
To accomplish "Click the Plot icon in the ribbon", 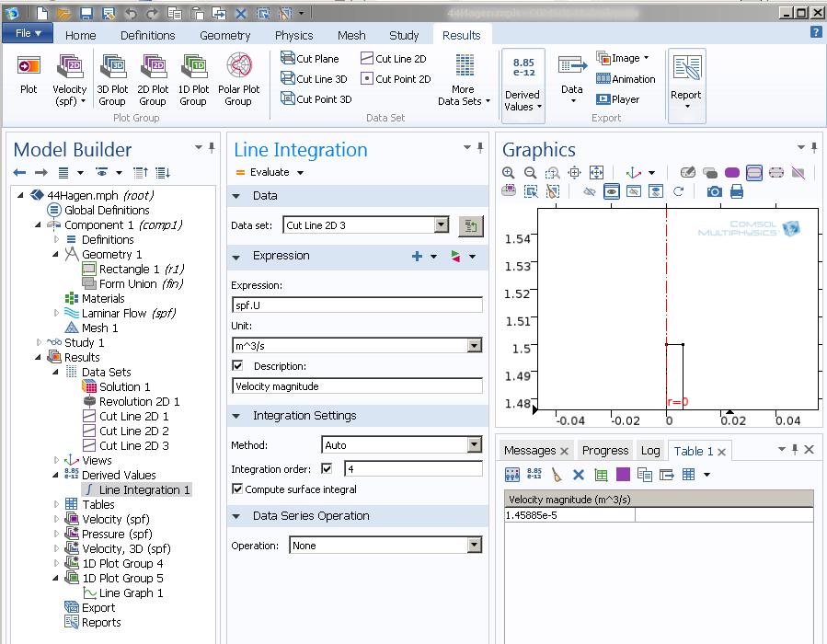I will 29,75.
